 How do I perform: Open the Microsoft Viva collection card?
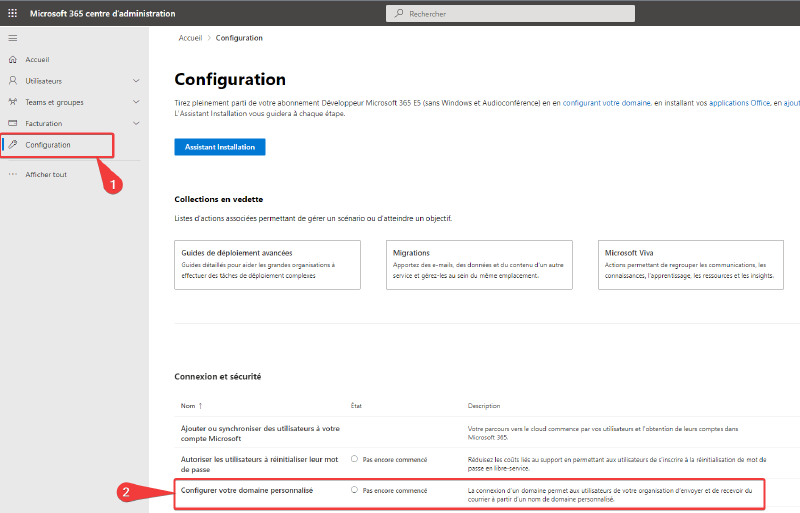(x=691, y=265)
